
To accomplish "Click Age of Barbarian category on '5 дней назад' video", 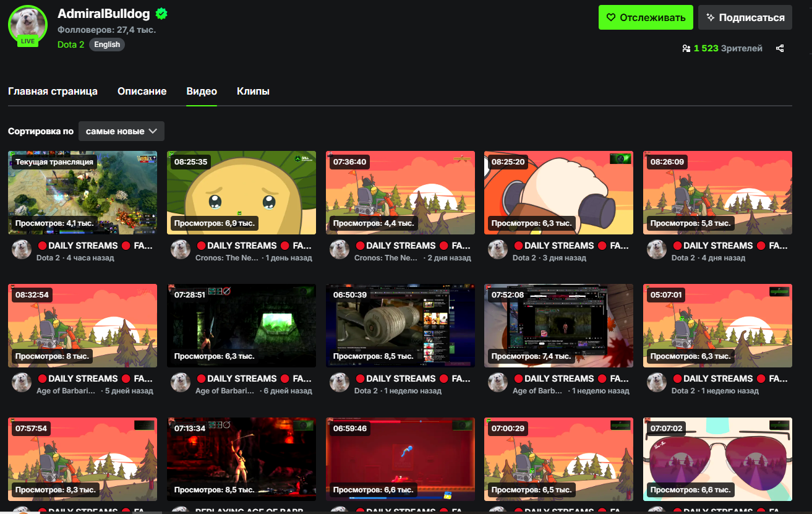I will coord(66,391).
